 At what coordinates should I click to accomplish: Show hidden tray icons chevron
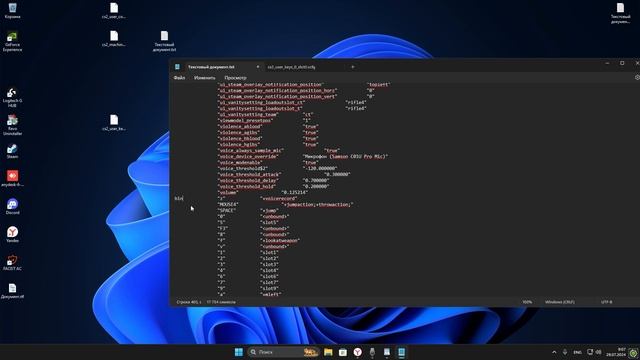554,352
